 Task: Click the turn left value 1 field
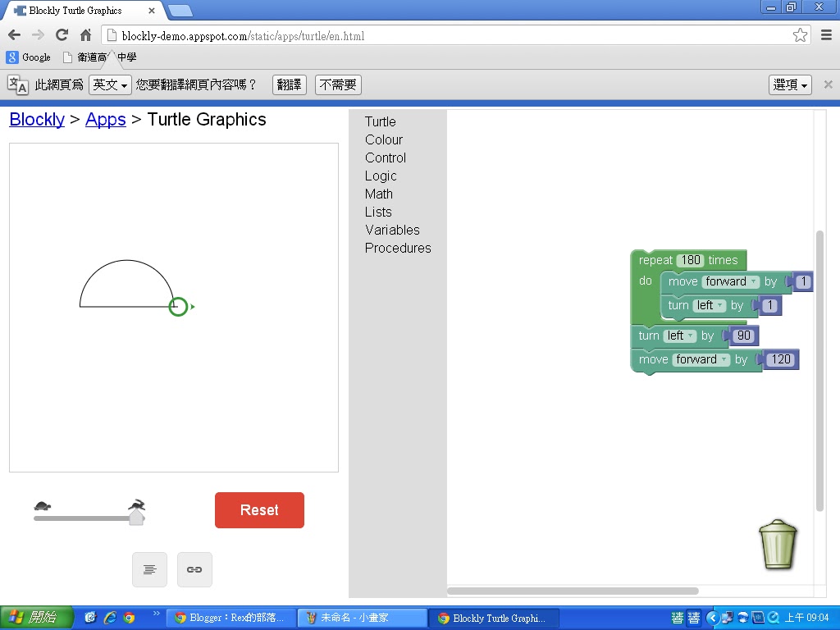769,305
